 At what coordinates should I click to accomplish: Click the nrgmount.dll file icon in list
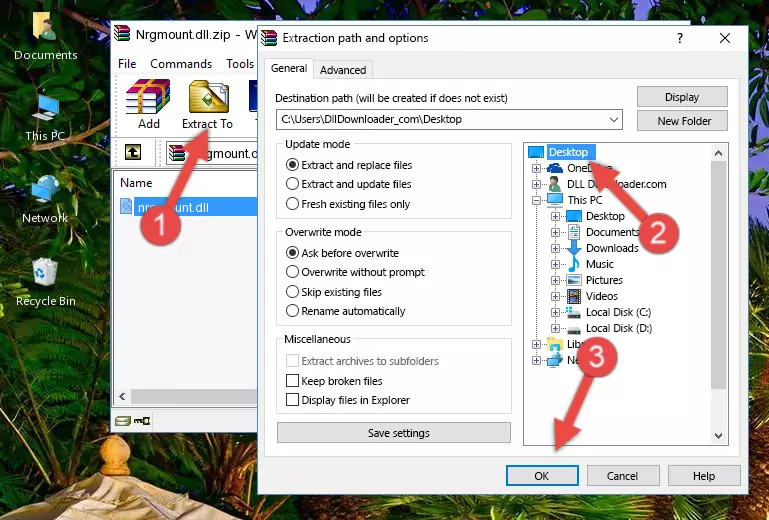point(126,207)
